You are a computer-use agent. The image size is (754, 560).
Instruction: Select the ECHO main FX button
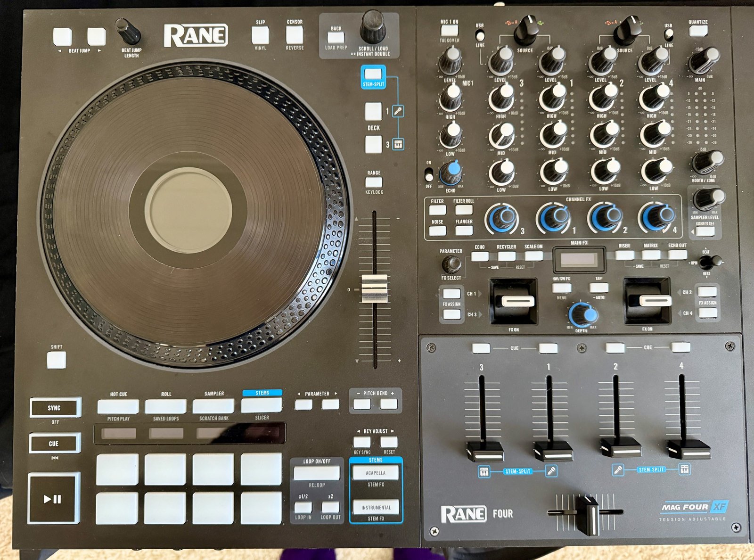pos(480,256)
